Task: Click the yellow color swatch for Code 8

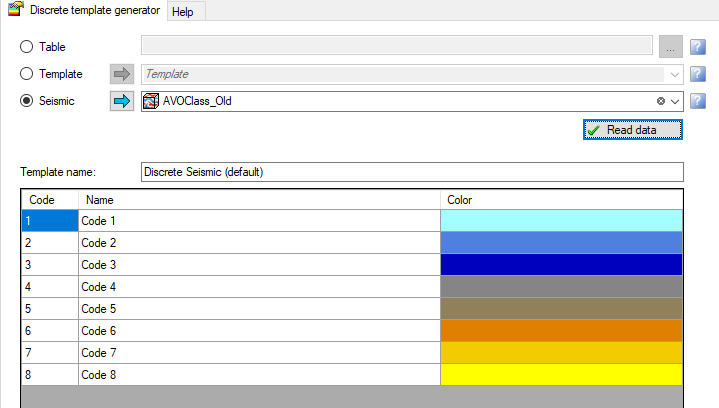Action: pyautogui.click(x=561, y=375)
